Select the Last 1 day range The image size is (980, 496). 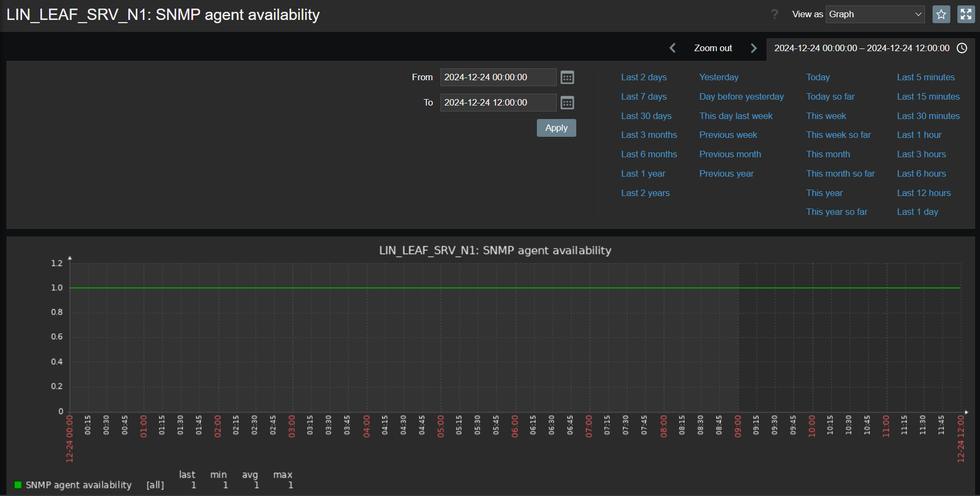pos(917,212)
